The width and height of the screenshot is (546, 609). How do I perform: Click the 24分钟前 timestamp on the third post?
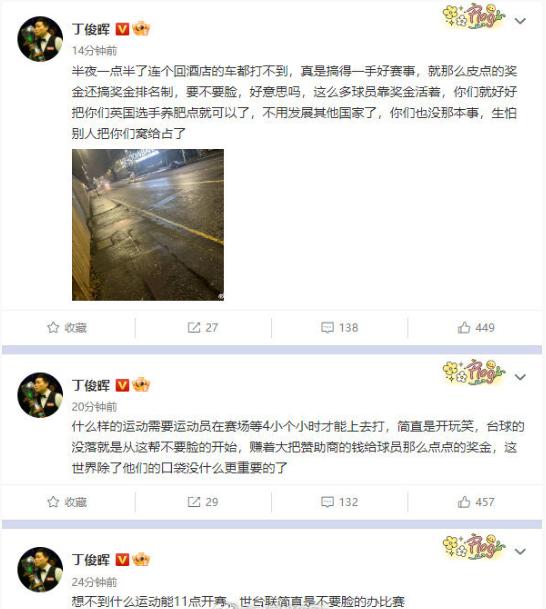point(94,581)
